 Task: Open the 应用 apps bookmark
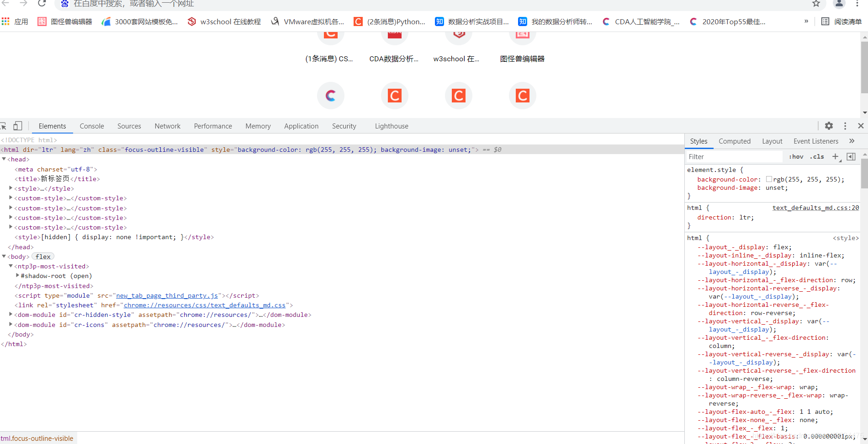tap(15, 21)
